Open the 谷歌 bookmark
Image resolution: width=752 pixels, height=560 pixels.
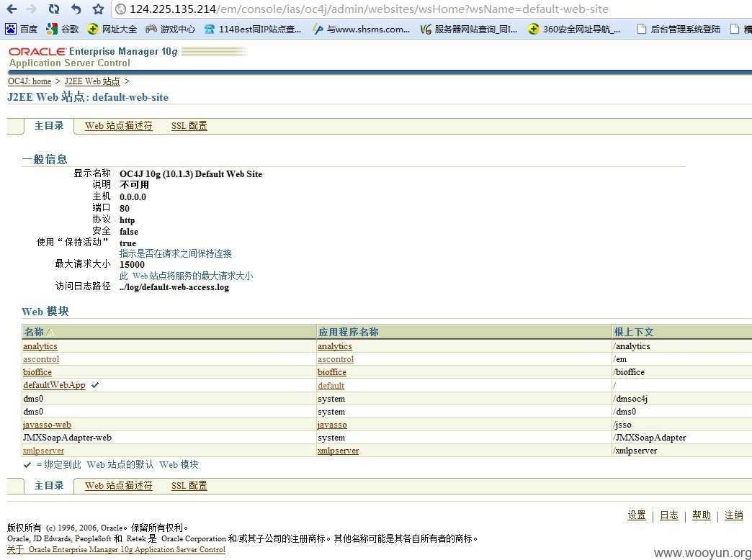point(63,30)
